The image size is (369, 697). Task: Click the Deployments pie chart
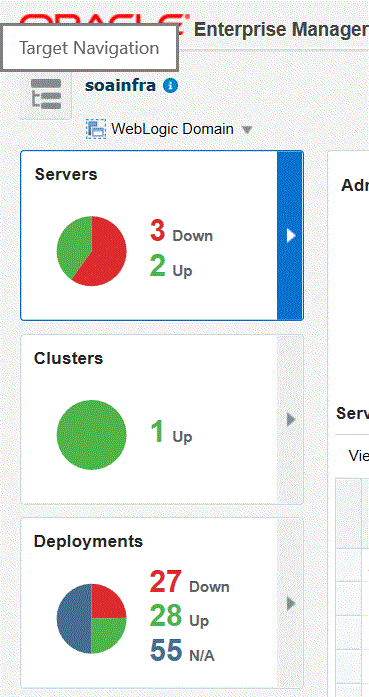[x=92, y=618]
